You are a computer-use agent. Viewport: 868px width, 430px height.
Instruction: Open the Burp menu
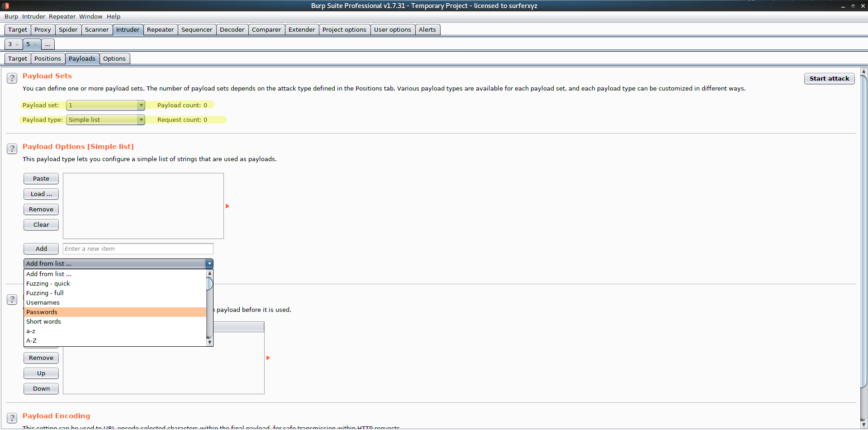(x=11, y=16)
